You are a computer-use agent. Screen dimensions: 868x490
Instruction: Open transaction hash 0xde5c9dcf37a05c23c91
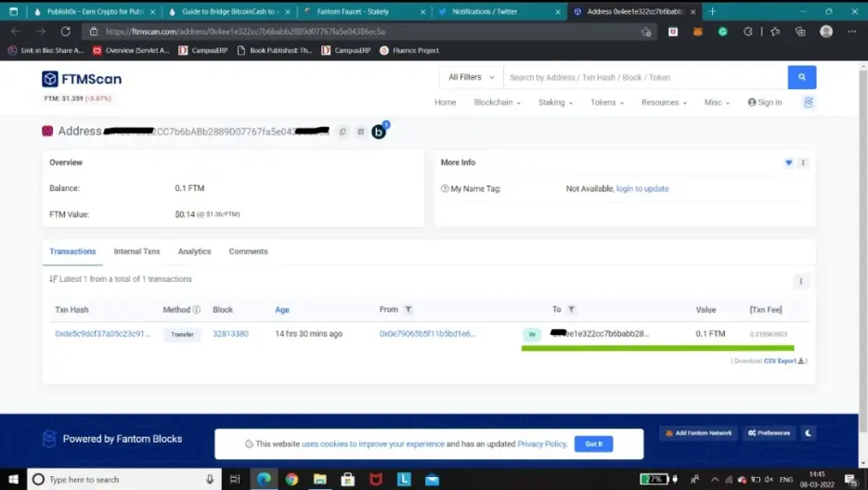pyautogui.click(x=102, y=334)
